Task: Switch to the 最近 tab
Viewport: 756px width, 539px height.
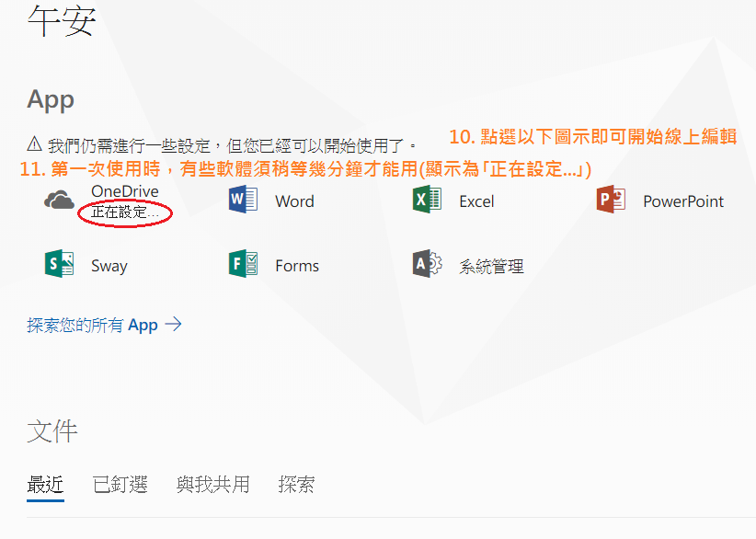Action: [x=45, y=485]
